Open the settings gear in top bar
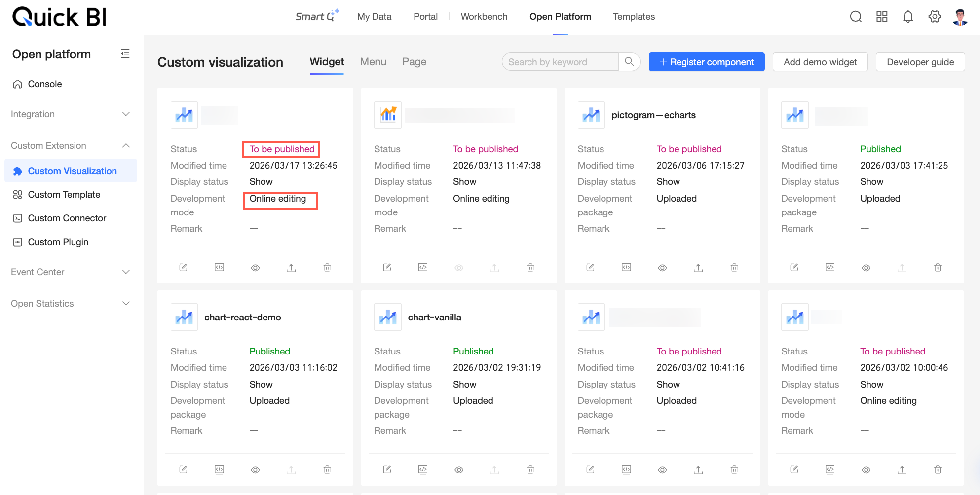The height and width of the screenshot is (495, 980). (x=935, y=17)
